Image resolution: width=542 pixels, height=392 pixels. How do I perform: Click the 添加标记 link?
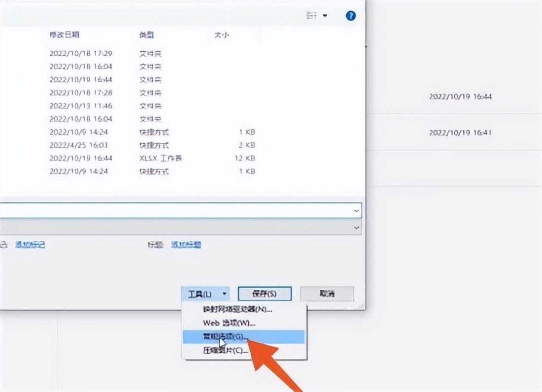coord(30,245)
